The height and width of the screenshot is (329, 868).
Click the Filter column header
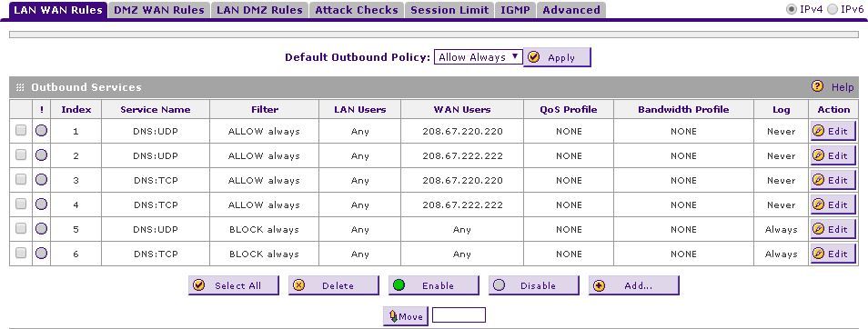tap(265, 109)
